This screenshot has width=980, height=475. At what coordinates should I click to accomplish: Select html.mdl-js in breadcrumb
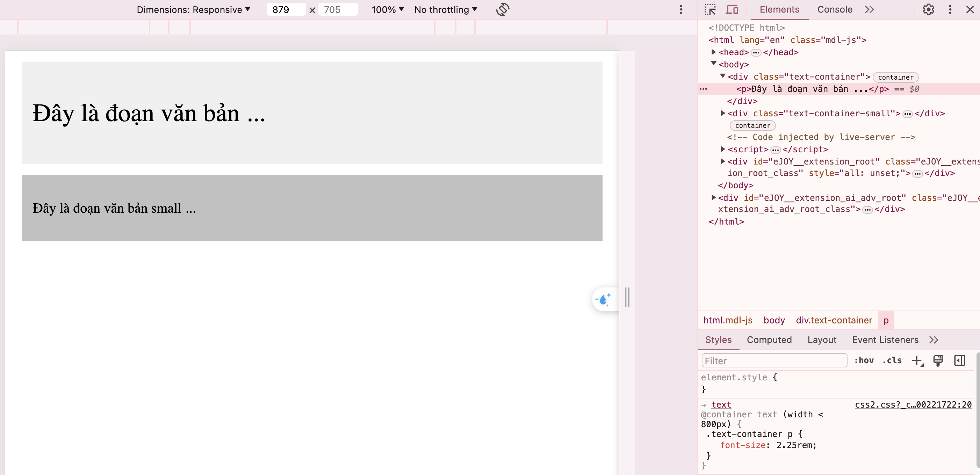[x=727, y=320]
